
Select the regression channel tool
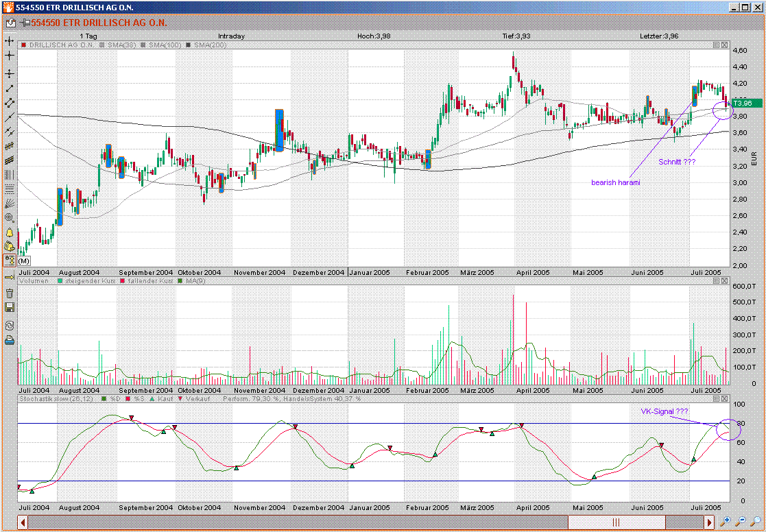coord(10,146)
